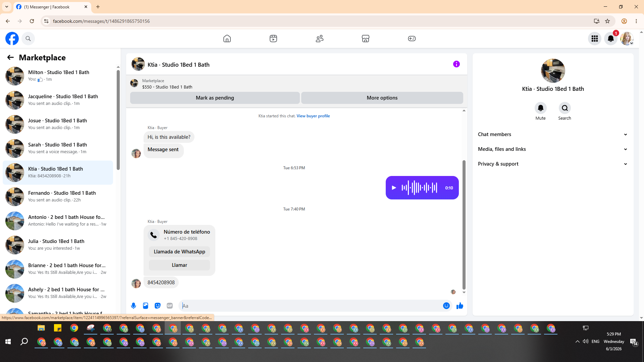Search in conversation icon
The width and height of the screenshot is (644, 362).
(565, 108)
